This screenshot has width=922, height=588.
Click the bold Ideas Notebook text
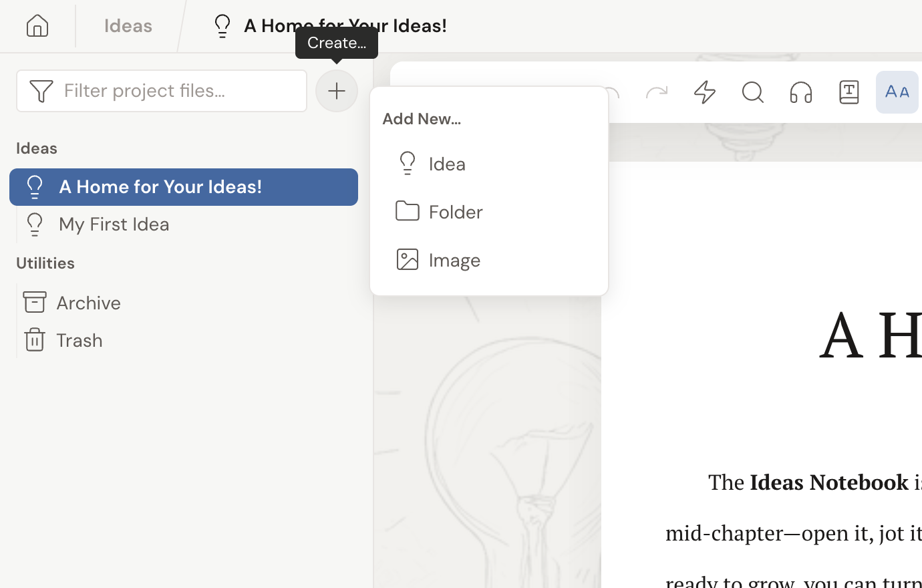pyautogui.click(x=829, y=482)
